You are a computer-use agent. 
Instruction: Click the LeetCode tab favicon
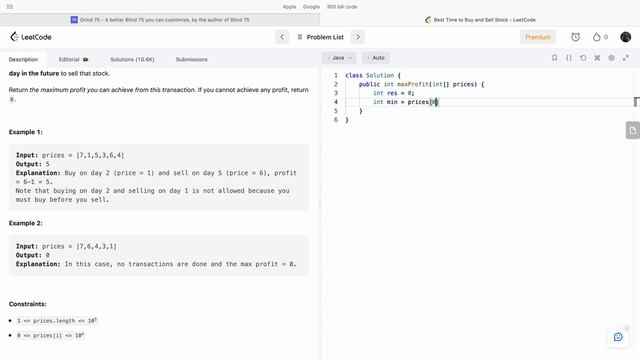coord(428,20)
